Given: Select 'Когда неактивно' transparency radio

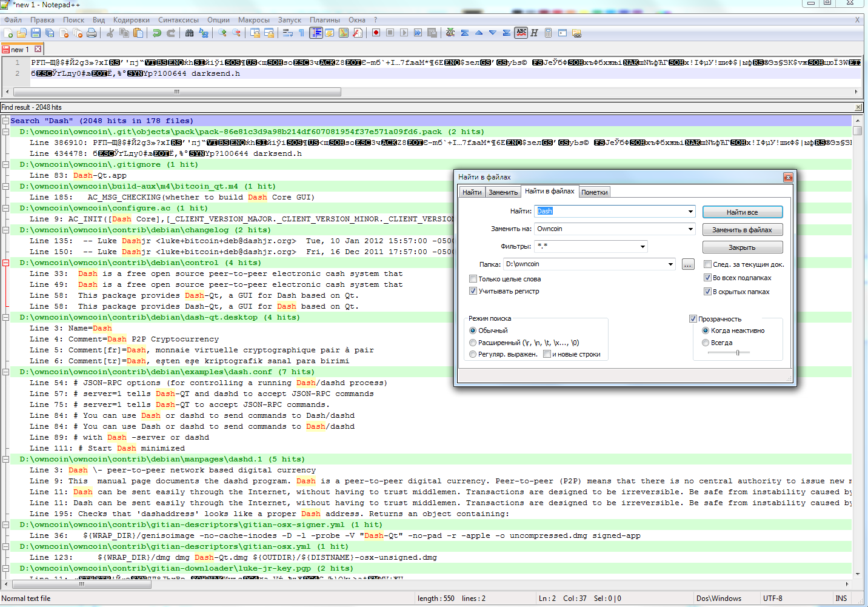Looking at the screenshot, I should pyautogui.click(x=706, y=330).
